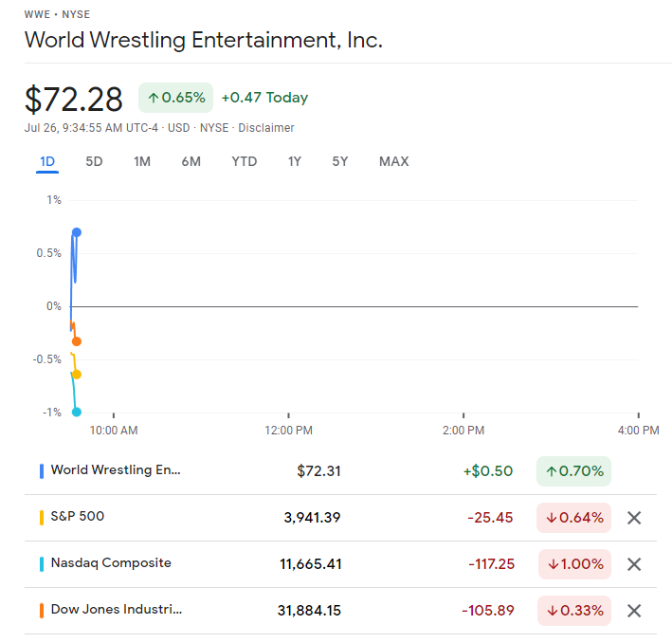
Task: Click the 3,941.39 S&P 500 value
Action: 312,518
